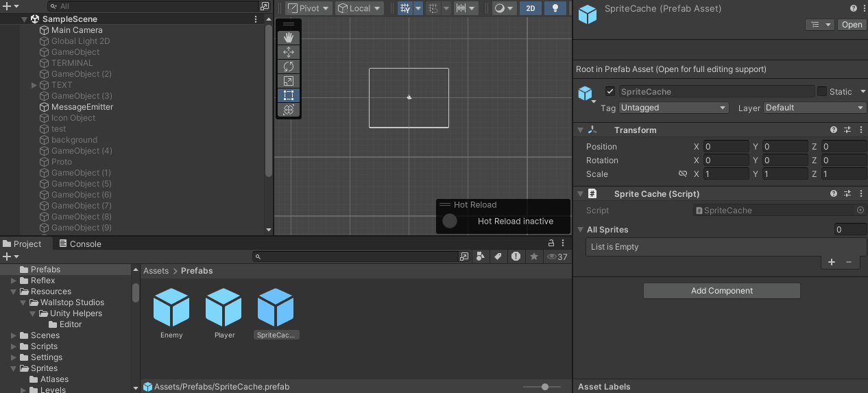
Task: Select the Move tool
Action: coord(289,52)
